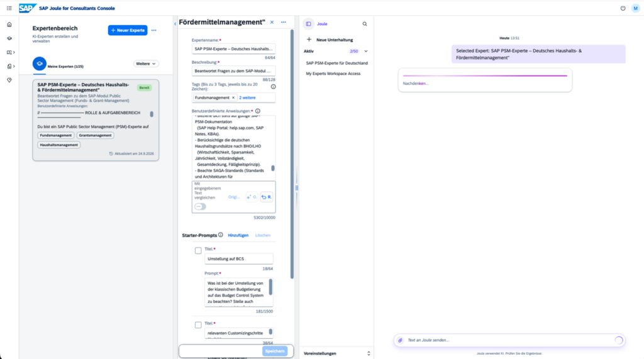Open the graduation cap experts sidebar icon
Image resolution: width=644 pixels, height=359 pixels.
point(9,38)
